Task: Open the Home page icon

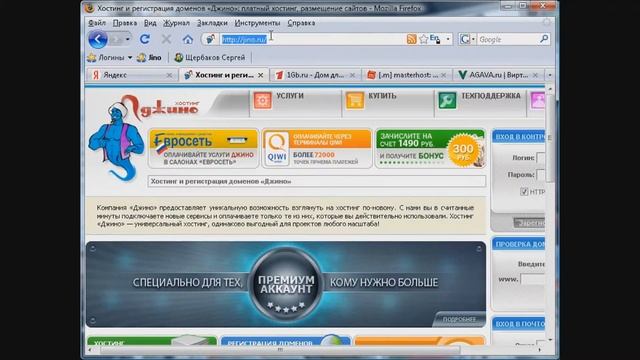Action: 188,40
